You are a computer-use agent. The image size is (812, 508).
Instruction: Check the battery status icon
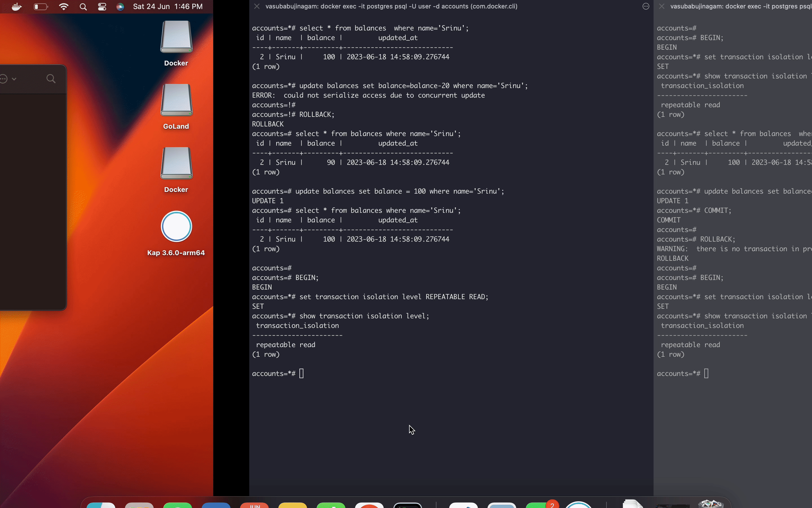coord(41,6)
